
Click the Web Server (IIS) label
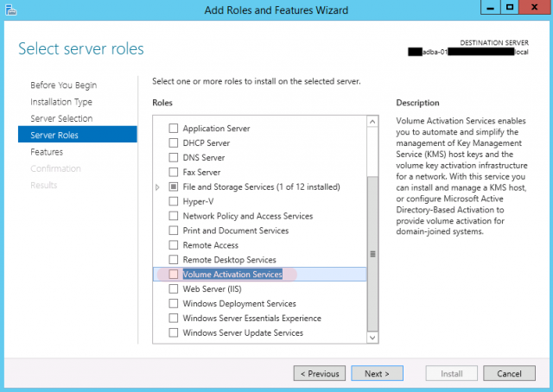click(212, 289)
